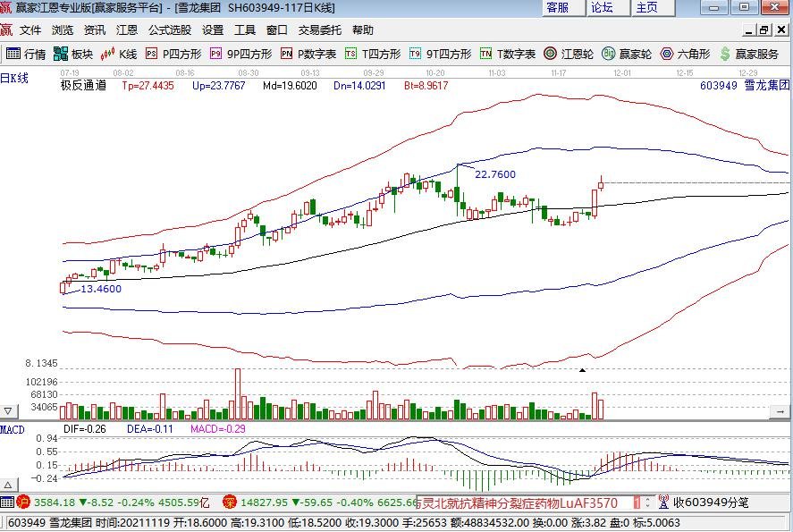Screen dimensions: 793x532
Task: Click the 14827.95 Shenzhen index value
Action: pyautogui.click(x=265, y=502)
